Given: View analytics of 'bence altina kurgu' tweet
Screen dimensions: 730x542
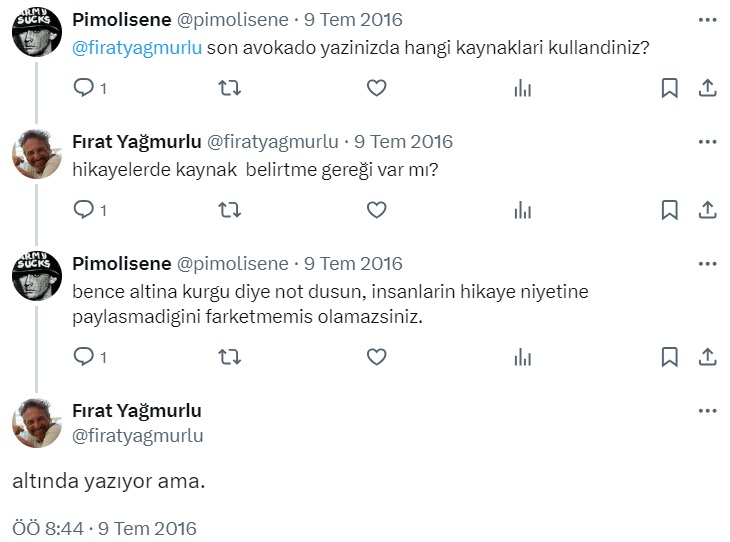Looking at the screenshot, I should point(522,356).
